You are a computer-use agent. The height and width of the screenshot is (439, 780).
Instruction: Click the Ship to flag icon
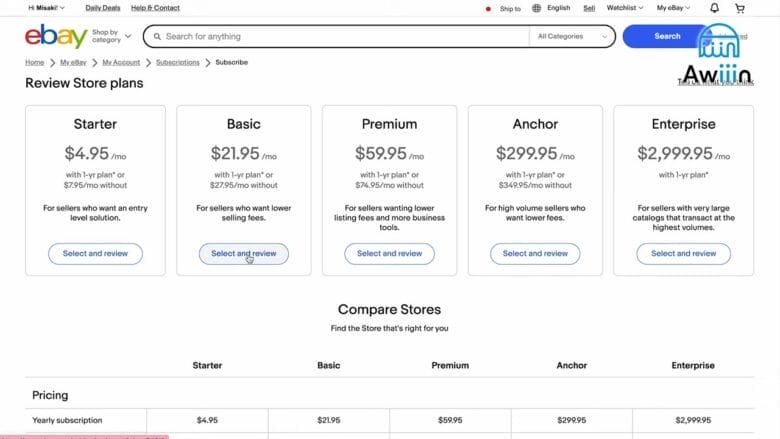[x=488, y=8]
